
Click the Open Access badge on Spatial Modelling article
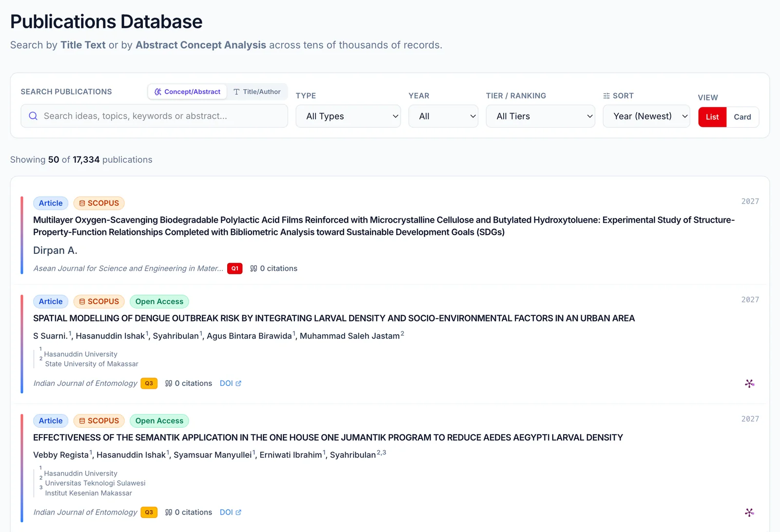(159, 302)
